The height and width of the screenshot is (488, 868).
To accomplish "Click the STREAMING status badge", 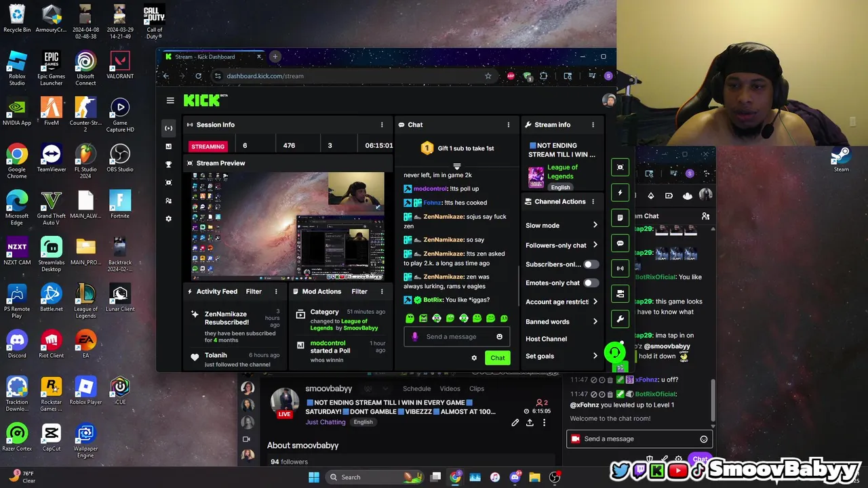I will [x=208, y=146].
